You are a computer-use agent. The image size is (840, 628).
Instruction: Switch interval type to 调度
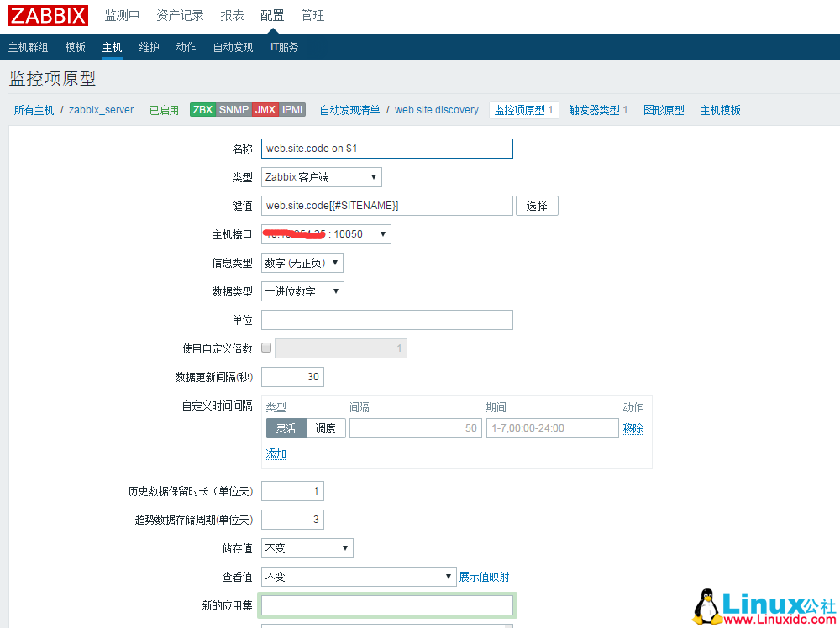click(x=326, y=428)
